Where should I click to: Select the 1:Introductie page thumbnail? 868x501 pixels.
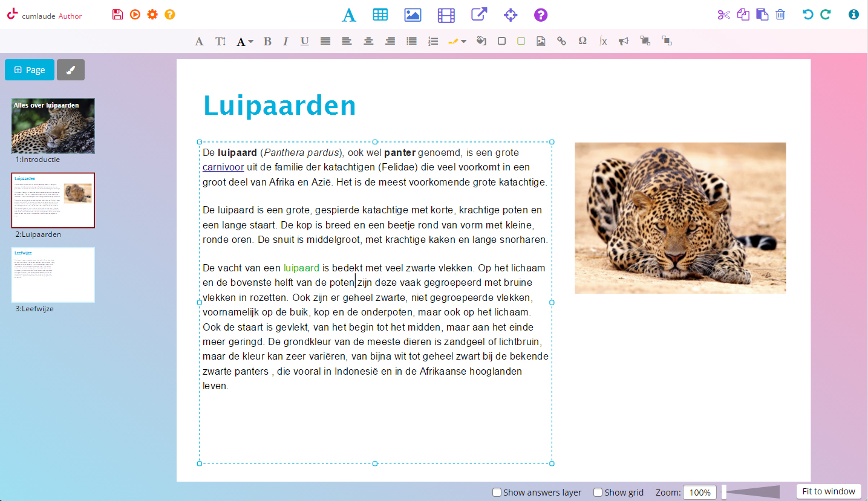click(x=53, y=126)
